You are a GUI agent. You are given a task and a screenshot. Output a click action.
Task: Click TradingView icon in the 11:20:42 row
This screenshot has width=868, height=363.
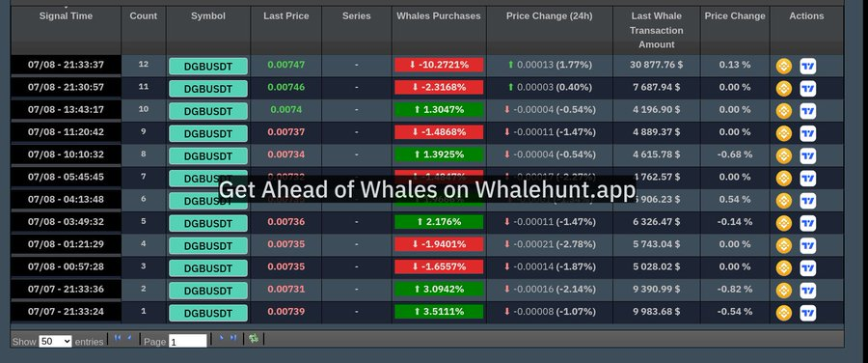coord(807,133)
